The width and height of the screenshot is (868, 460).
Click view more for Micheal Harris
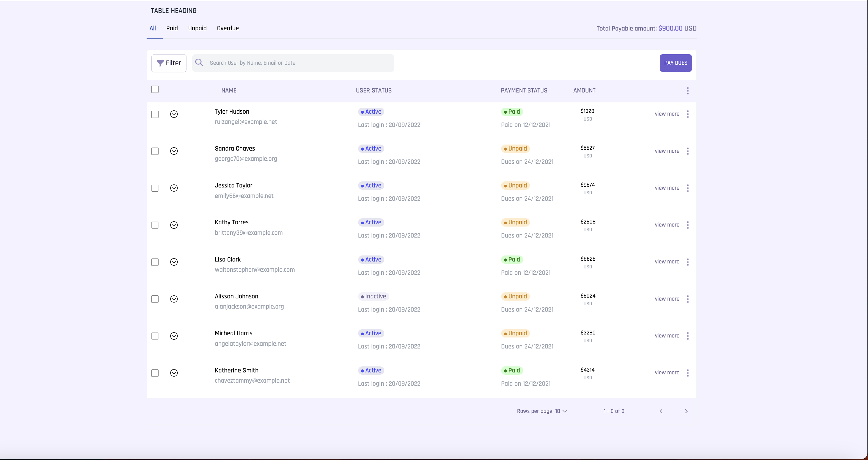(667, 336)
